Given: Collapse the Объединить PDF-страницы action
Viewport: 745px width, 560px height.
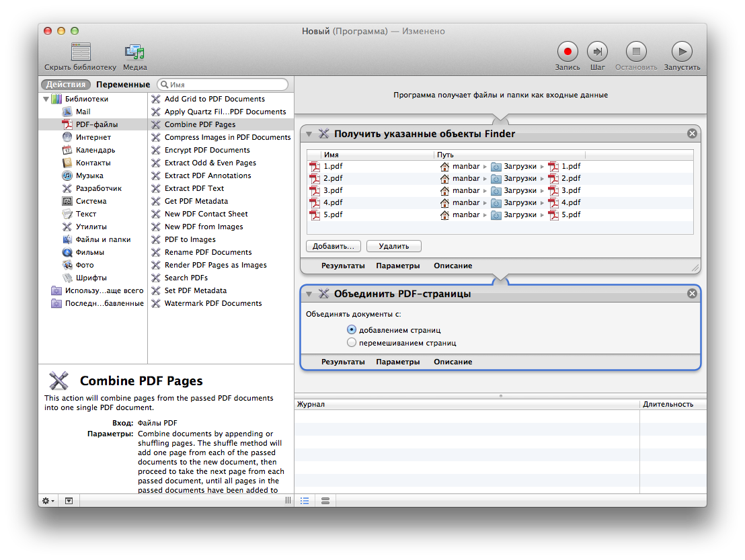Looking at the screenshot, I should click(309, 293).
